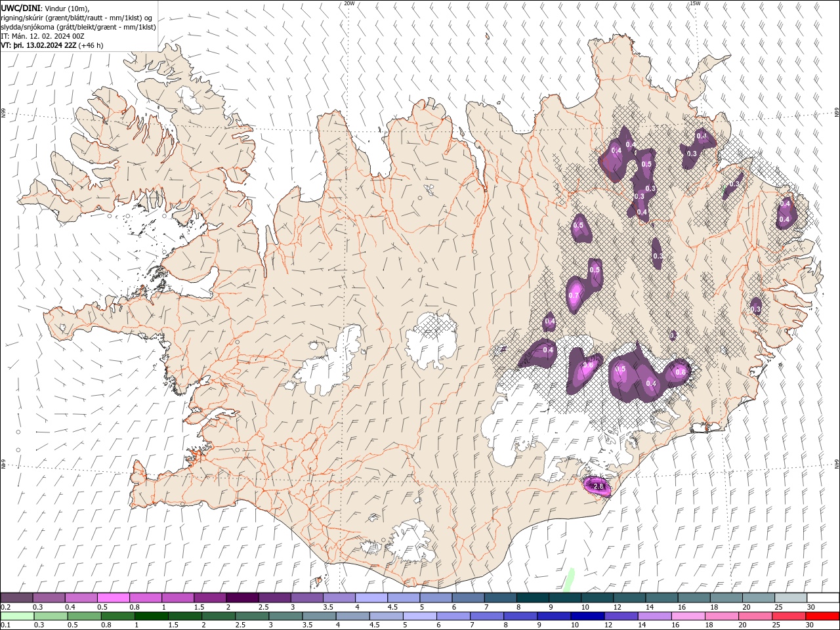840x630 pixels.
Task: Click the 12 label on upper color scale
Action: pos(617,607)
